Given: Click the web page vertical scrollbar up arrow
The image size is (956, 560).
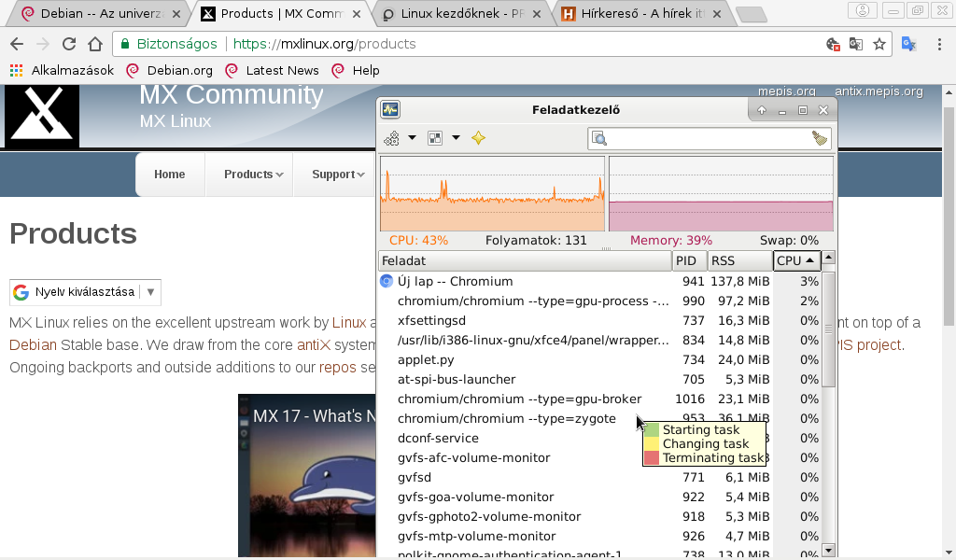Looking at the screenshot, I should (x=949, y=92).
